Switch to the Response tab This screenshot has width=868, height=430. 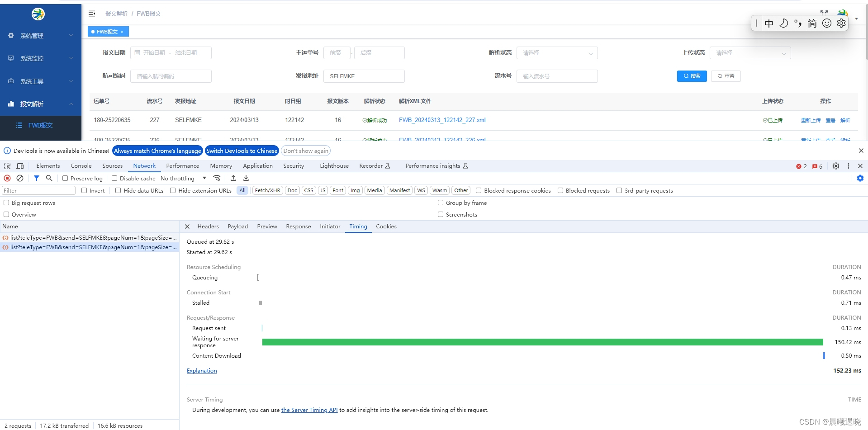pyautogui.click(x=299, y=227)
